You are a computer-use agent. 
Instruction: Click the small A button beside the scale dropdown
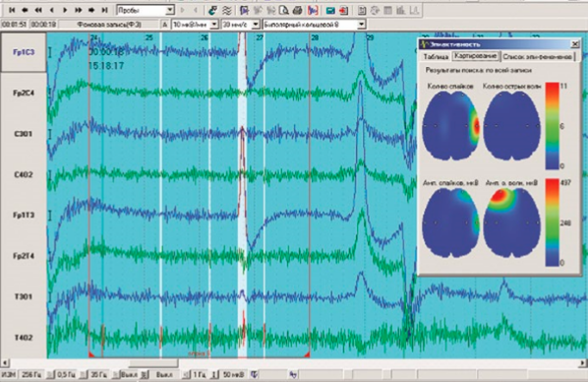click(x=165, y=25)
